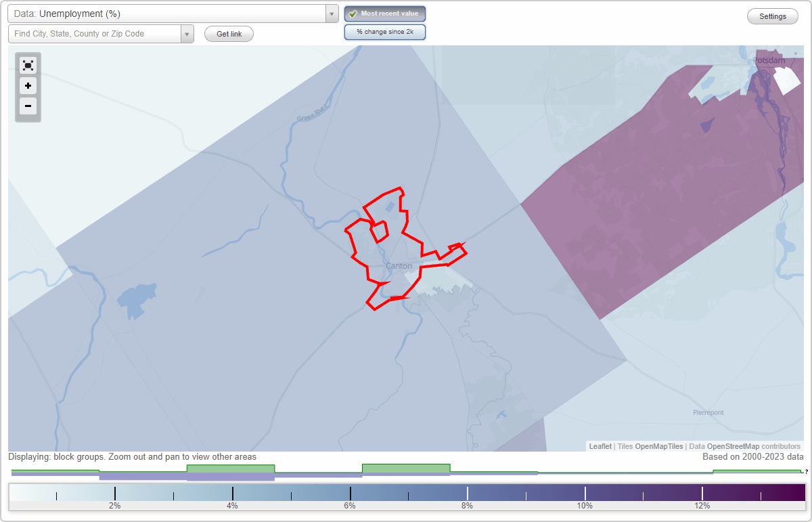The height and width of the screenshot is (522, 812).
Task: Open the Settings panel
Action: tap(772, 16)
